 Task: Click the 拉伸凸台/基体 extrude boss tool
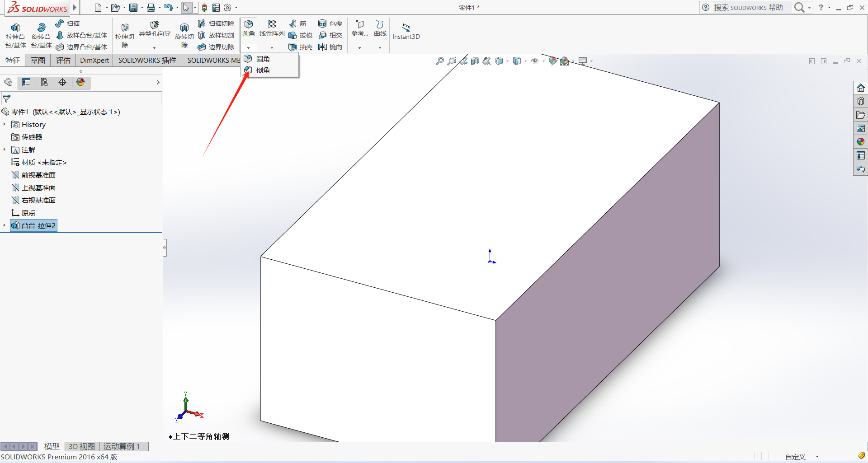15,35
